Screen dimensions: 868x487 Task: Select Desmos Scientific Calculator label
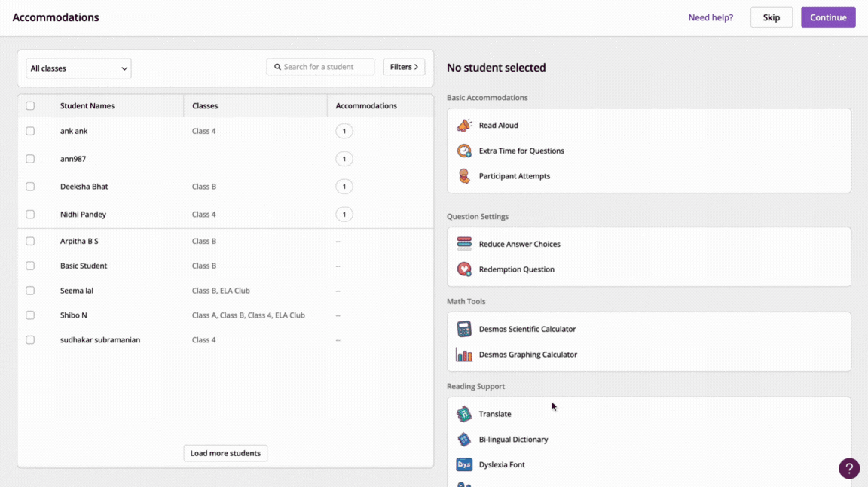527,329
